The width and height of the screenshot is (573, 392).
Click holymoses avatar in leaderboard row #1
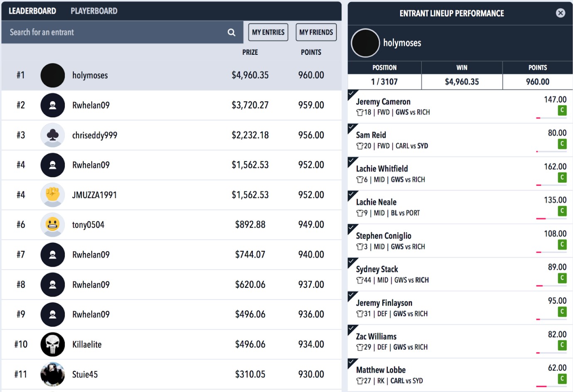pos(53,75)
